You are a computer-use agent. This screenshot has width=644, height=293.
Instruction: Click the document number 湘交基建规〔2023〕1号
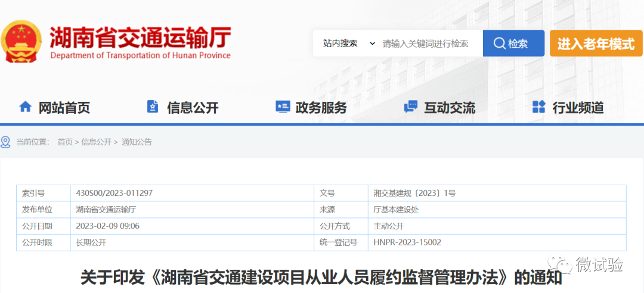(414, 194)
